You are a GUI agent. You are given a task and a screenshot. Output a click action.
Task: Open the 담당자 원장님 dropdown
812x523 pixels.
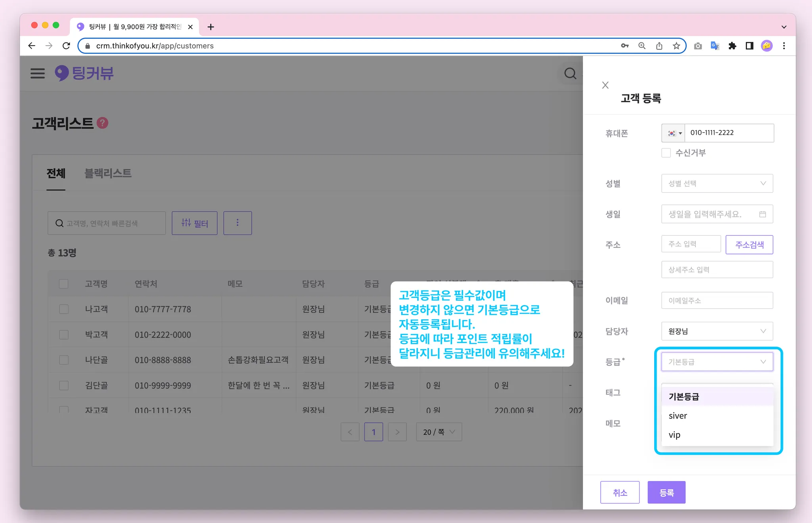pos(717,331)
